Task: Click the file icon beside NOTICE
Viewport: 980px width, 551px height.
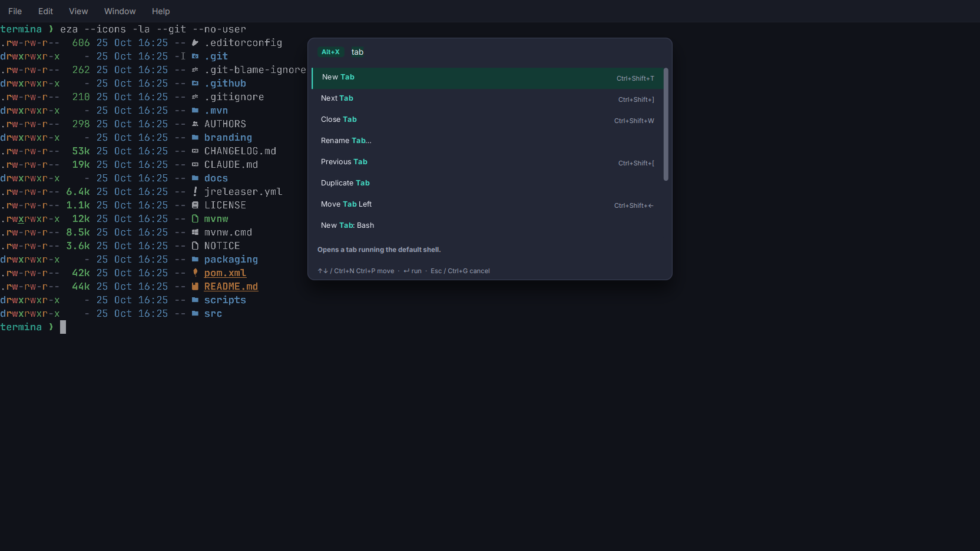Action: tap(195, 245)
